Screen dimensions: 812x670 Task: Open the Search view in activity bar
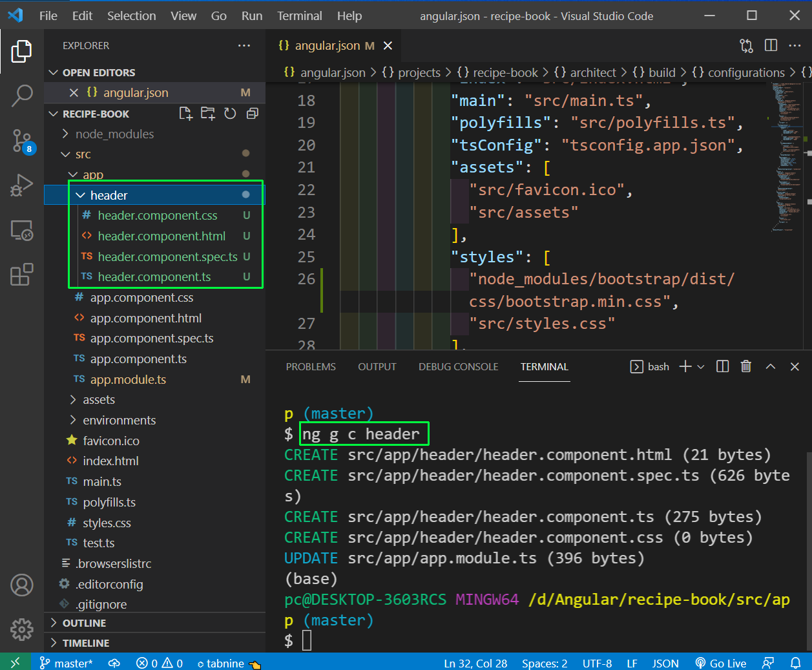[21, 96]
